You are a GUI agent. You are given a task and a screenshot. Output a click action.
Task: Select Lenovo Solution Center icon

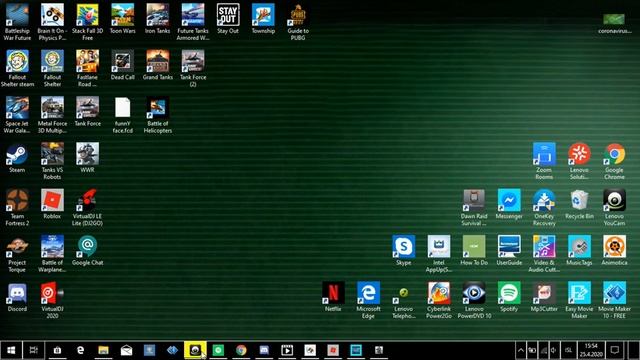[x=579, y=161]
